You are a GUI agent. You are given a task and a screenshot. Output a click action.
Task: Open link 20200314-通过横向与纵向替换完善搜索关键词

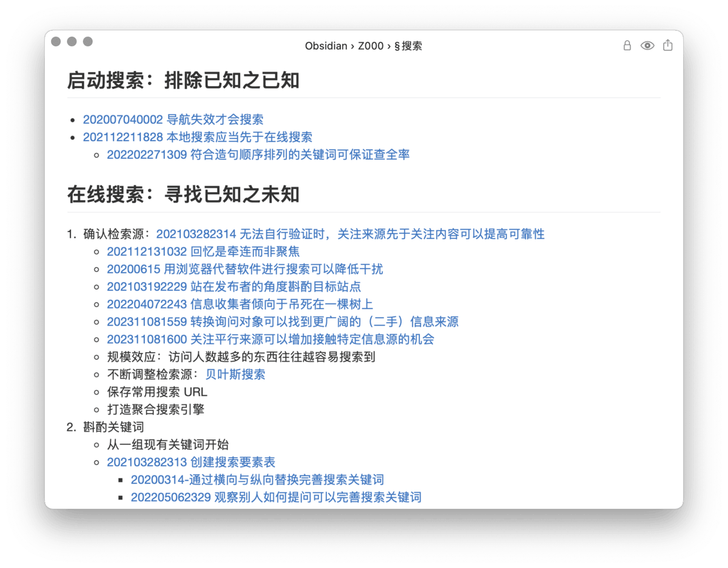click(x=257, y=480)
